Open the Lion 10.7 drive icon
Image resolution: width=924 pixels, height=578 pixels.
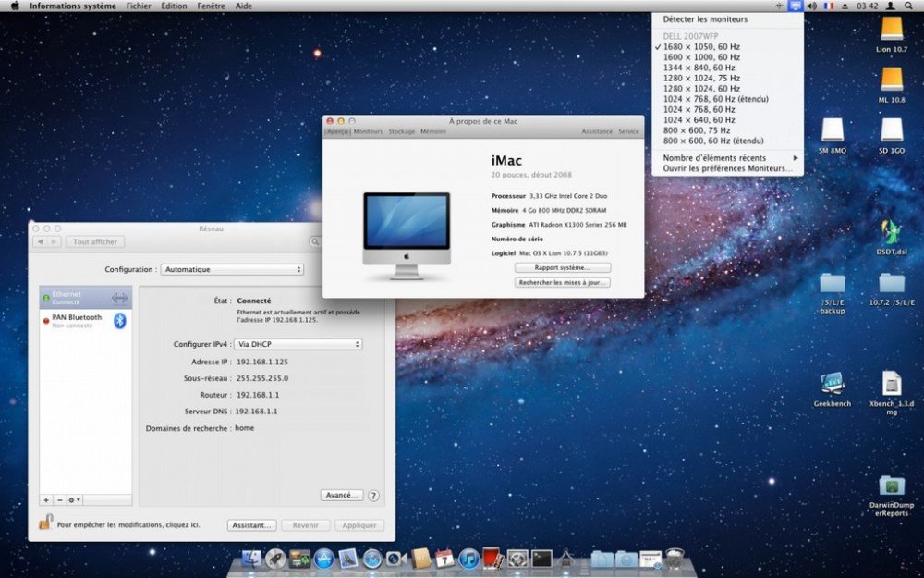pos(892,29)
